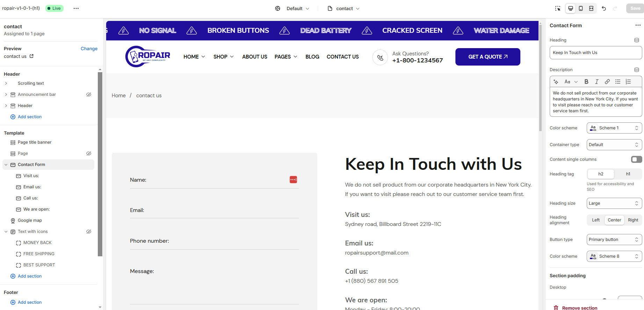Toggle Announcement bar visibility
Image resolution: width=644 pixels, height=310 pixels.
tap(89, 94)
